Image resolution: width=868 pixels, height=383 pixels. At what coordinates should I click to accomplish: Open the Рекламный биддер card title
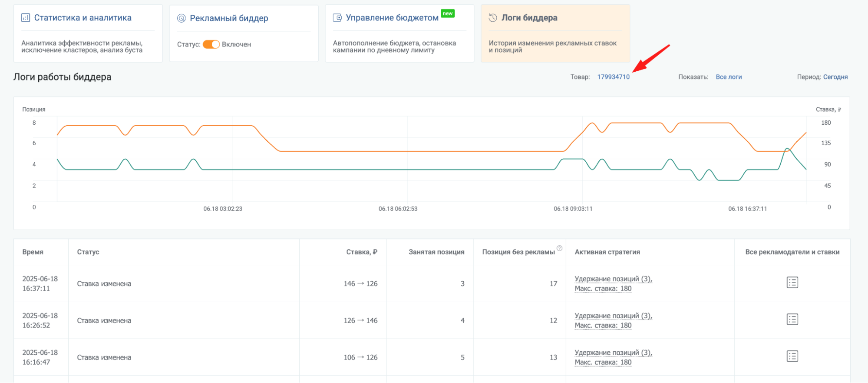point(229,18)
